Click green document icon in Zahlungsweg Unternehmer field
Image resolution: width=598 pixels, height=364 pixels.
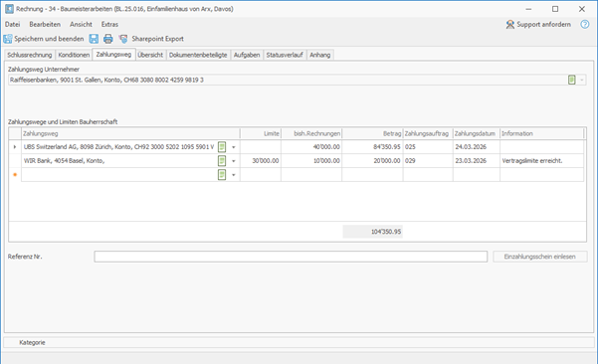click(572, 80)
